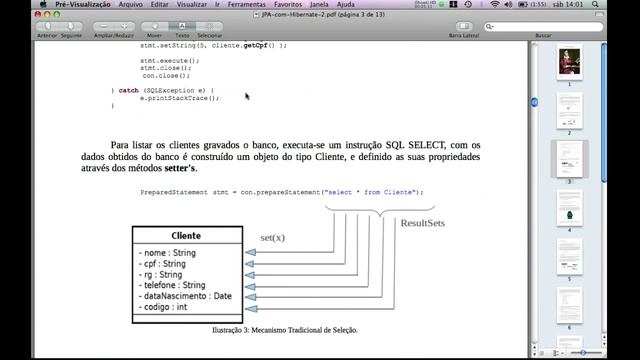Screen dimensions: 640x360
Task: Open the Ir menu
Action: point(217,4)
